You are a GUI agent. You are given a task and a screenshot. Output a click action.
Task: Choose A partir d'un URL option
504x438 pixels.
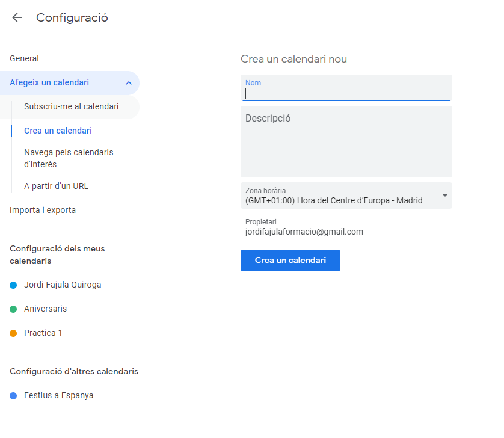point(56,186)
